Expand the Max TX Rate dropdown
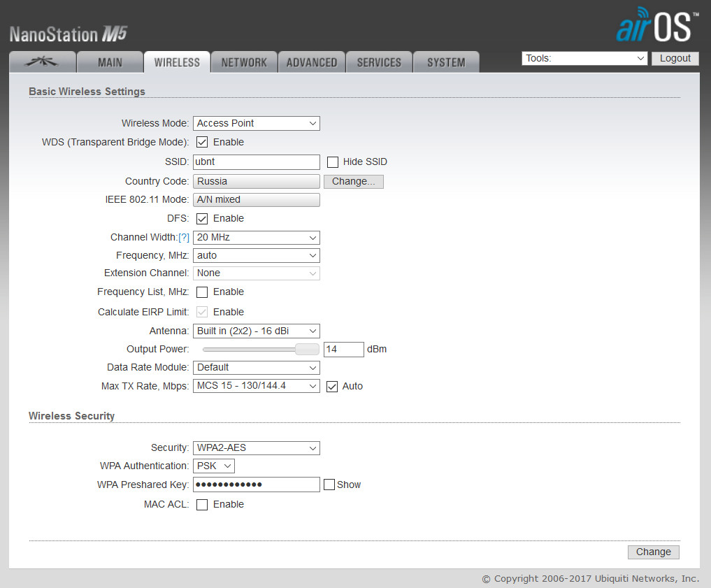Viewport: 711px width, 588px height. tap(256, 386)
